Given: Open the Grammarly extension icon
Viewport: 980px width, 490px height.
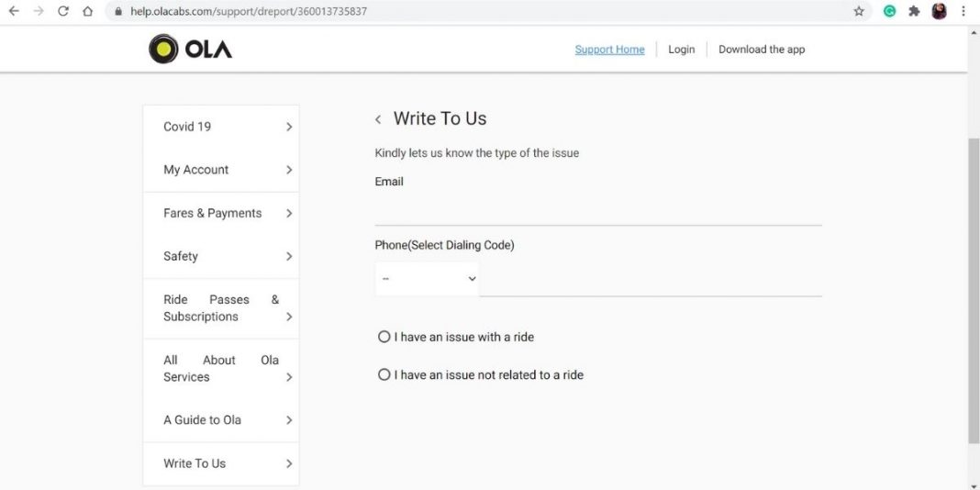Looking at the screenshot, I should [889, 11].
